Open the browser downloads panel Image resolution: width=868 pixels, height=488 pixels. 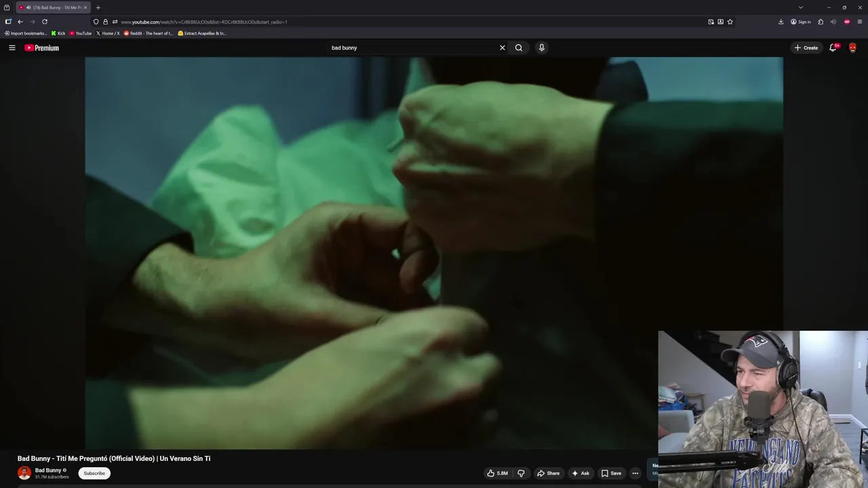tap(781, 22)
